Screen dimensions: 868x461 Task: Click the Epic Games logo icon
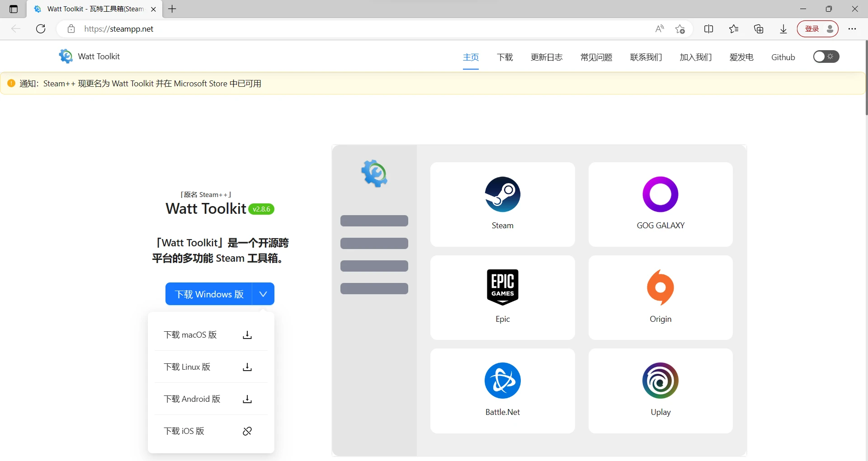[502, 287]
